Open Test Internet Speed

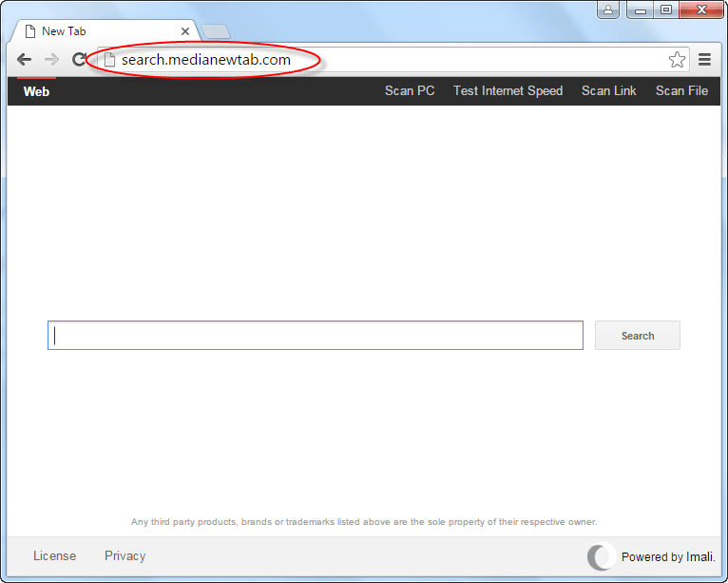(x=508, y=90)
